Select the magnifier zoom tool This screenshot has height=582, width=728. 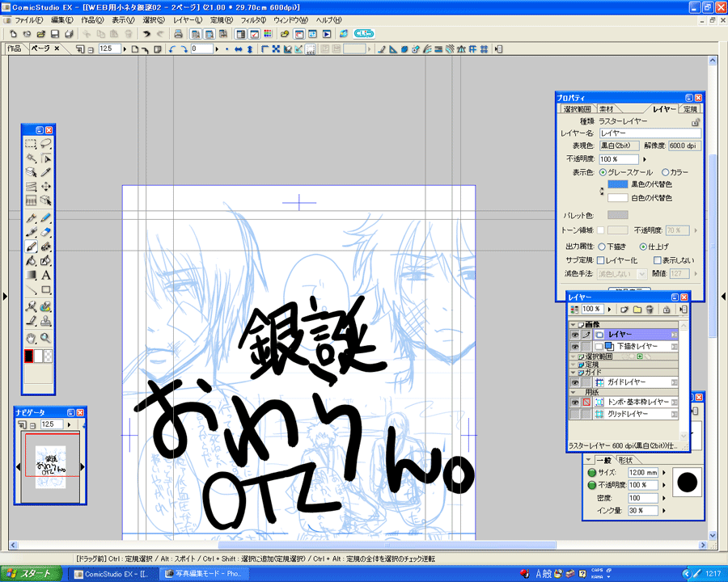(x=45, y=338)
